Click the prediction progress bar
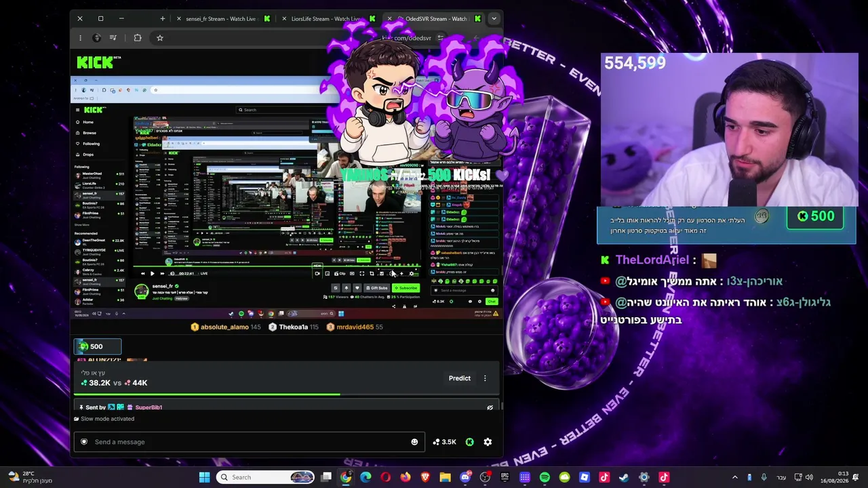The image size is (868, 488). (287, 394)
